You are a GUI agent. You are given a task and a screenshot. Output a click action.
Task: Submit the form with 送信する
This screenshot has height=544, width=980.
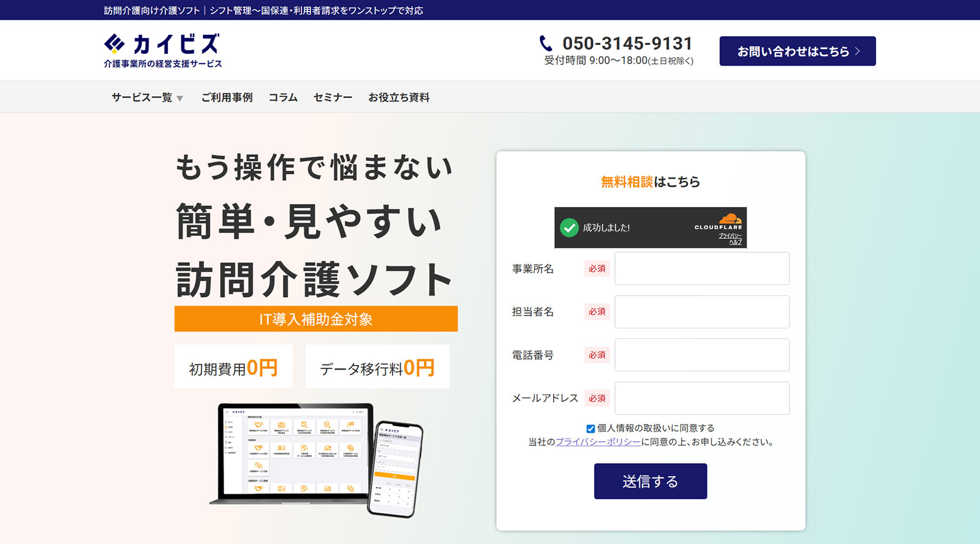[650, 481]
